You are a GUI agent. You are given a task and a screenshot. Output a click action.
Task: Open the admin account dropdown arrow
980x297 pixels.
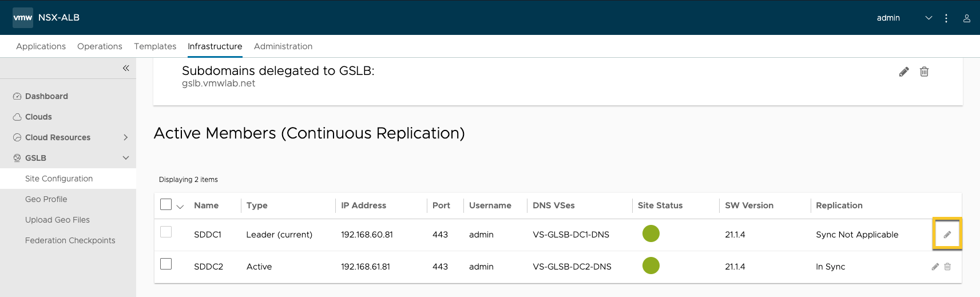[x=929, y=18]
